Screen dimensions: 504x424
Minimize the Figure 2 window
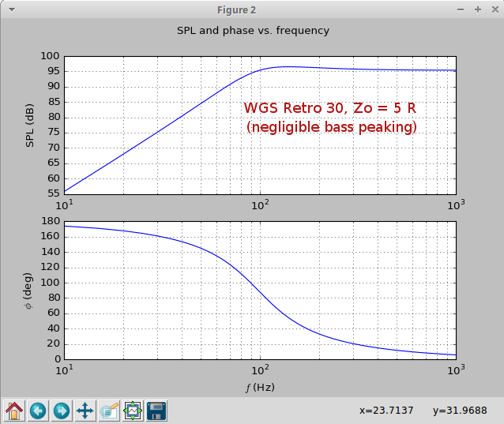(x=461, y=9)
